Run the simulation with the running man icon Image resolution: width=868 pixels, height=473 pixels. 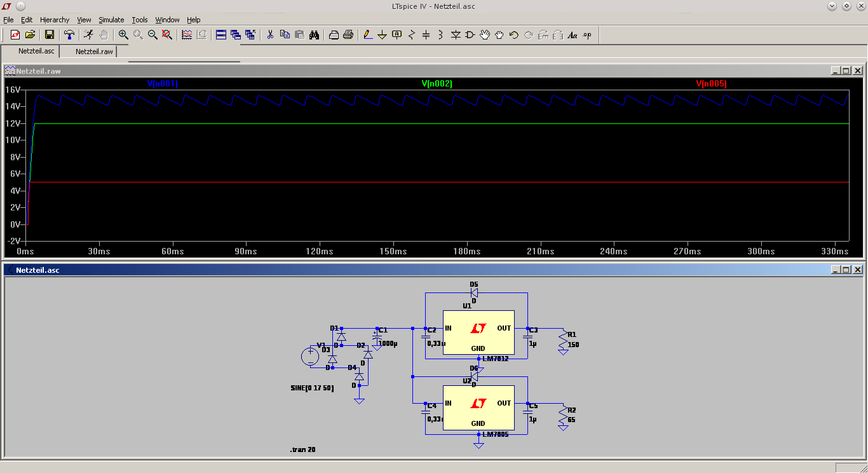coord(88,35)
